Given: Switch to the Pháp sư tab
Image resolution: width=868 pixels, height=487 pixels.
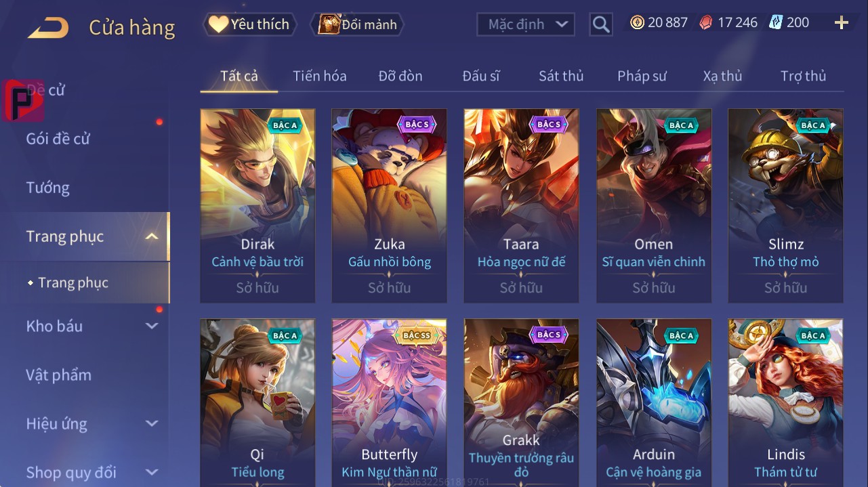Looking at the screenshot, I should (x=642, y=76).
